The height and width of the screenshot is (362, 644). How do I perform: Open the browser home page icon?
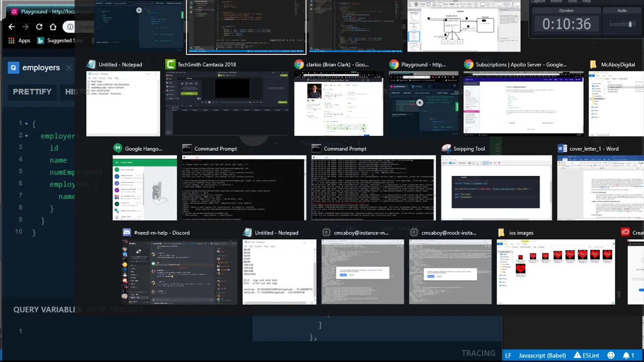(53, 27)
